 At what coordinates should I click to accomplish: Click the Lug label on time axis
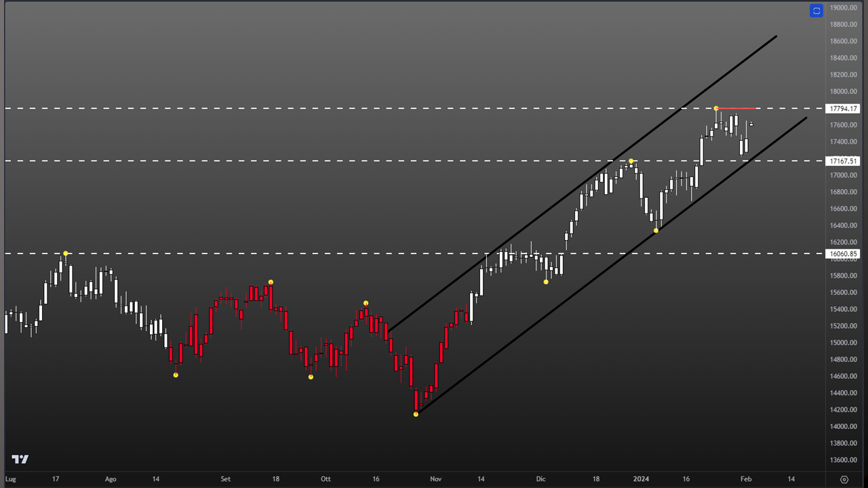point(10,479)
